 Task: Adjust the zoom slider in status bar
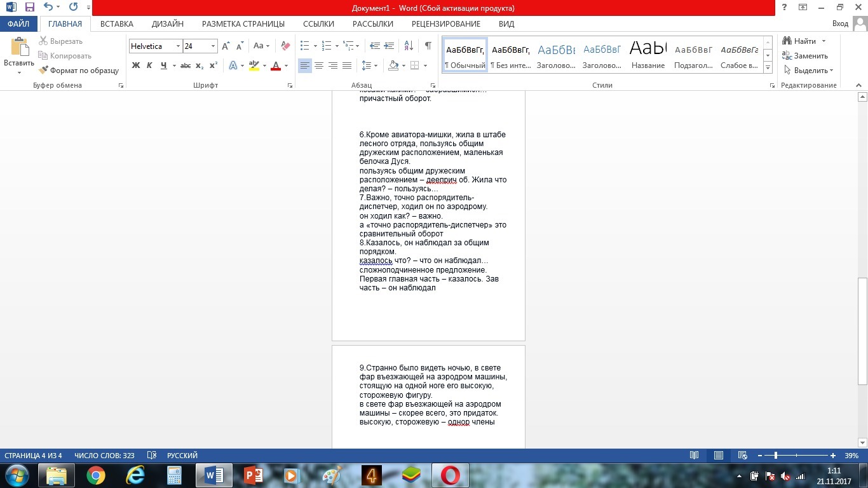point(776,456)
